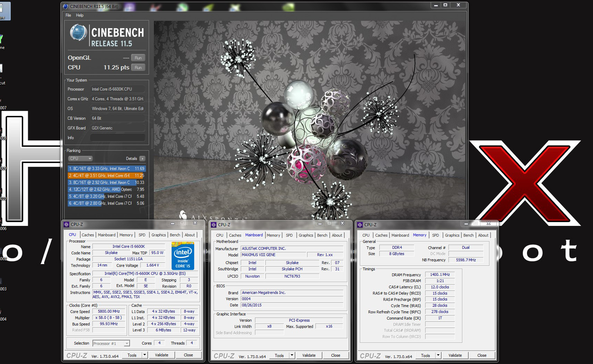Click the Memory CPU-Z window title icon
Screen dimensions: 593x364
[360, 225]
